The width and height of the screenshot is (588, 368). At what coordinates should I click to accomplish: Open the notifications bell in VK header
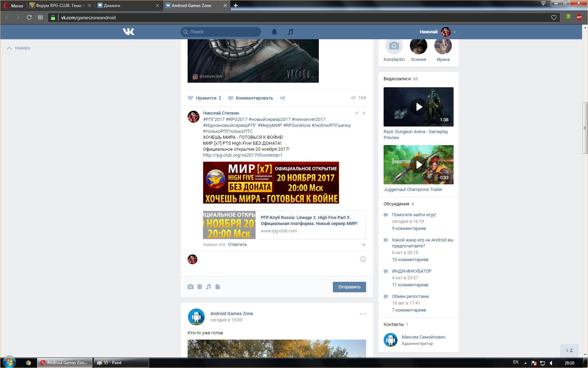(x=274, y=32)
